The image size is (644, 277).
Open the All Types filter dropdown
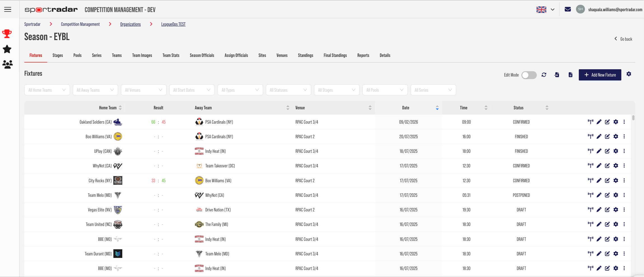click(x=240, y=90)
